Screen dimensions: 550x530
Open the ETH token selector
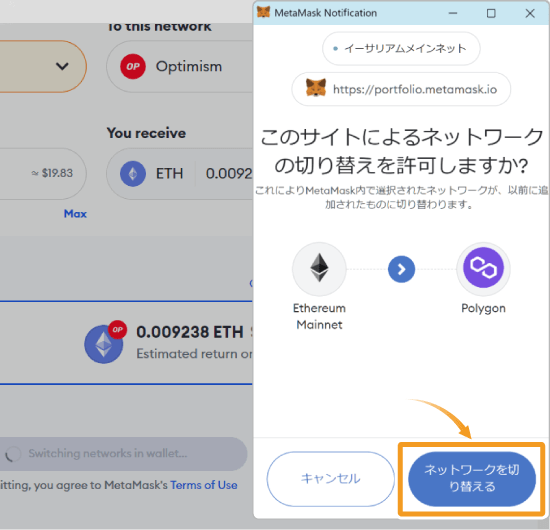point(151,174)
